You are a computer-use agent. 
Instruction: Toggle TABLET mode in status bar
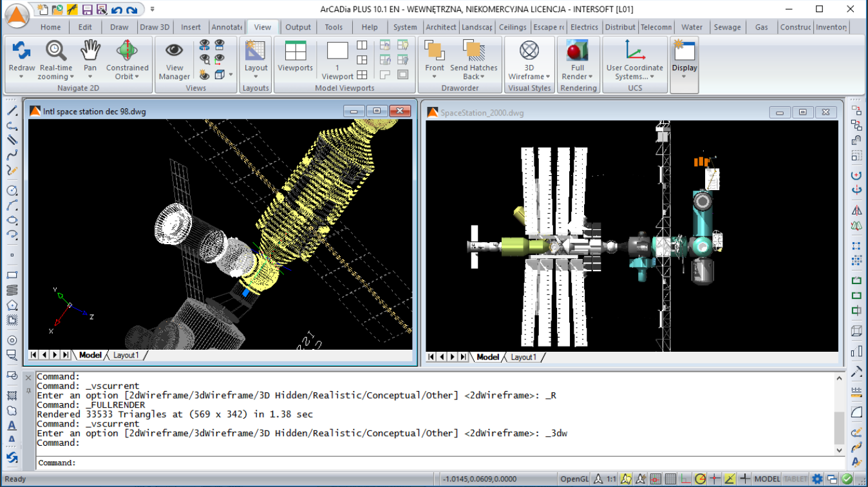[x=795, y=479]
